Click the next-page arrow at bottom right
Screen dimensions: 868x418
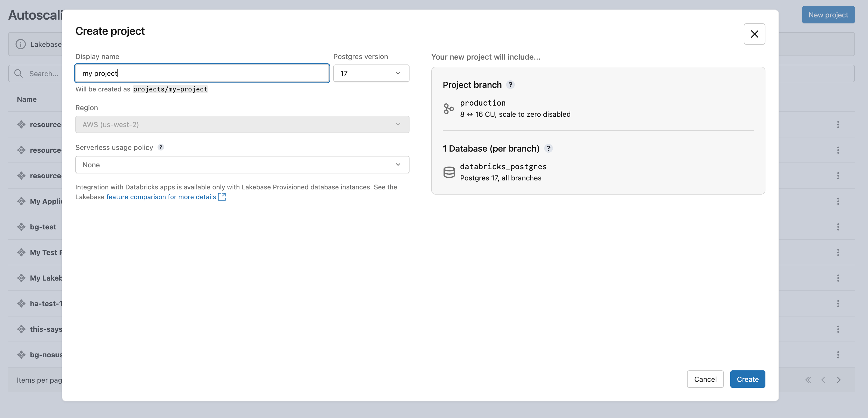click(839, 380)
